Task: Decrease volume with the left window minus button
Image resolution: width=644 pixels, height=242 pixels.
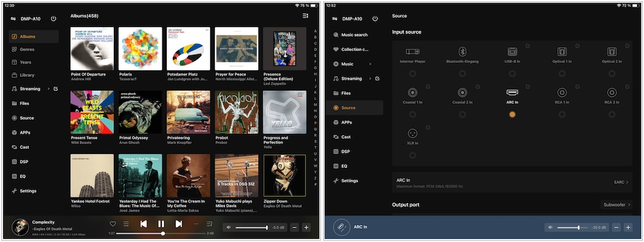Action: [x=294, y=228]
